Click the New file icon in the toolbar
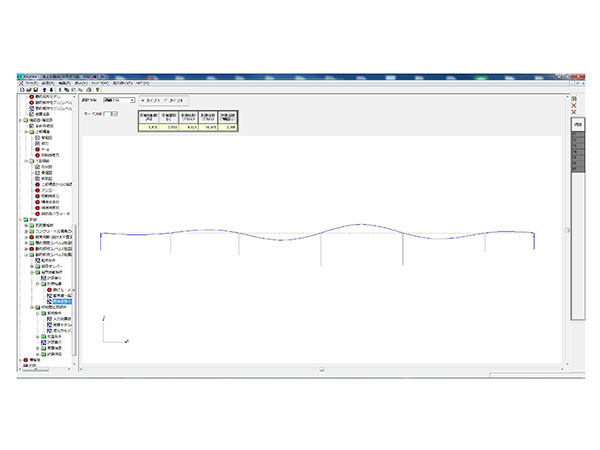Image resolution: width=600 pixels, height=450 pixels. 21,90
